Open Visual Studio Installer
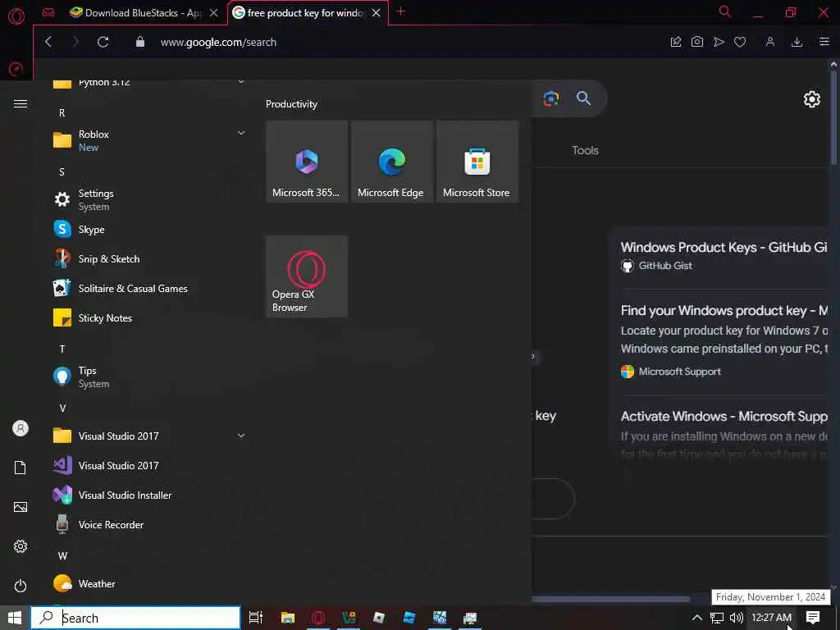The image size is (840, 630). click(x=148, y=495)
